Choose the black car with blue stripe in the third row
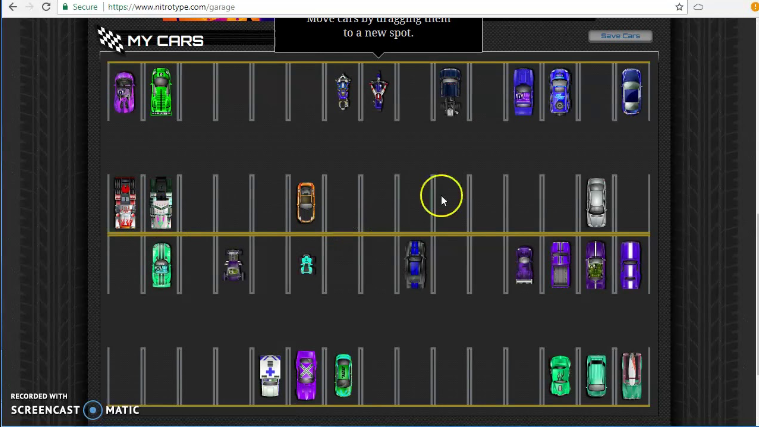The width and height of the screenshot is (759, 427). (x=415, y=265)
